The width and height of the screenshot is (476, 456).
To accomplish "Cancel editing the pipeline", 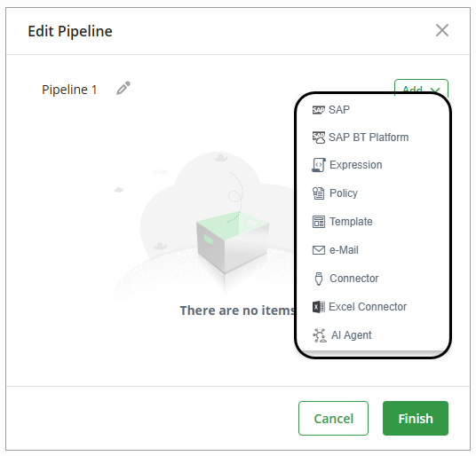I will coord(333,419).
